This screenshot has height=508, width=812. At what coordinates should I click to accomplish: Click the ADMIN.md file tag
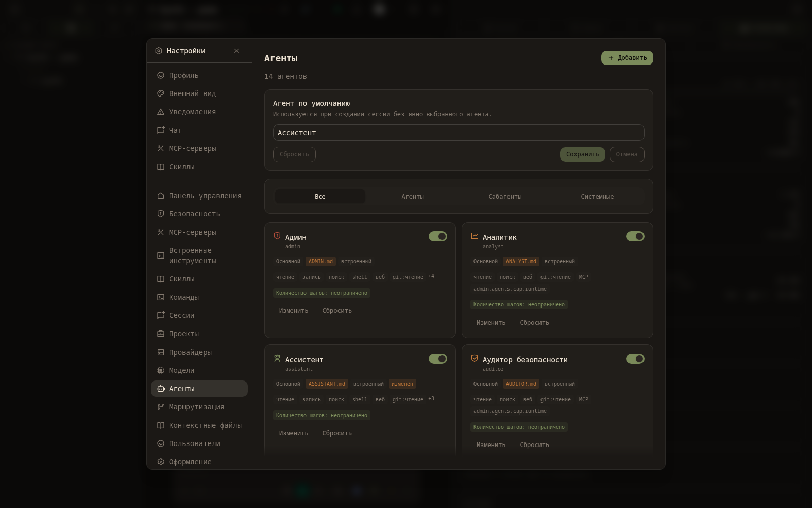click(x=321, y=262)
